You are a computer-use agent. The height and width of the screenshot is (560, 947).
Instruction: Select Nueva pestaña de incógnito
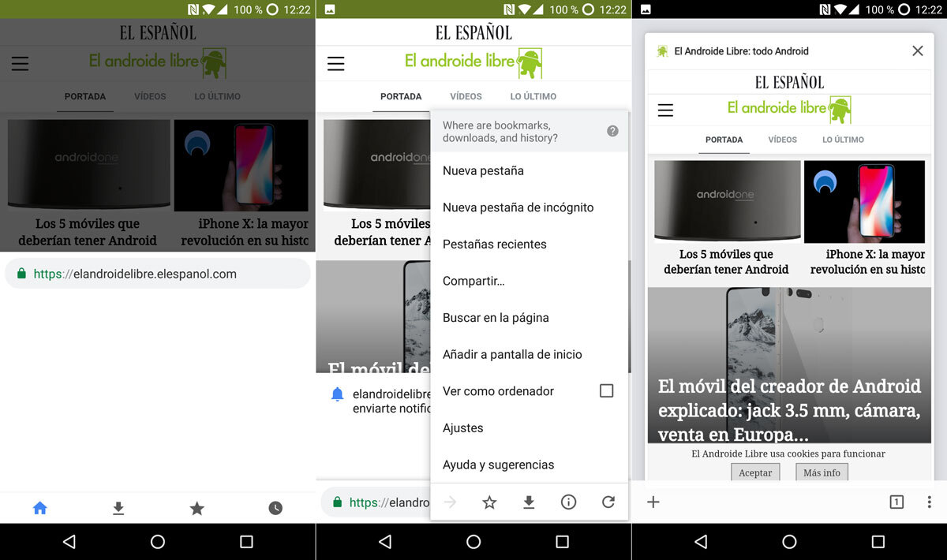(x=518, y=207)
